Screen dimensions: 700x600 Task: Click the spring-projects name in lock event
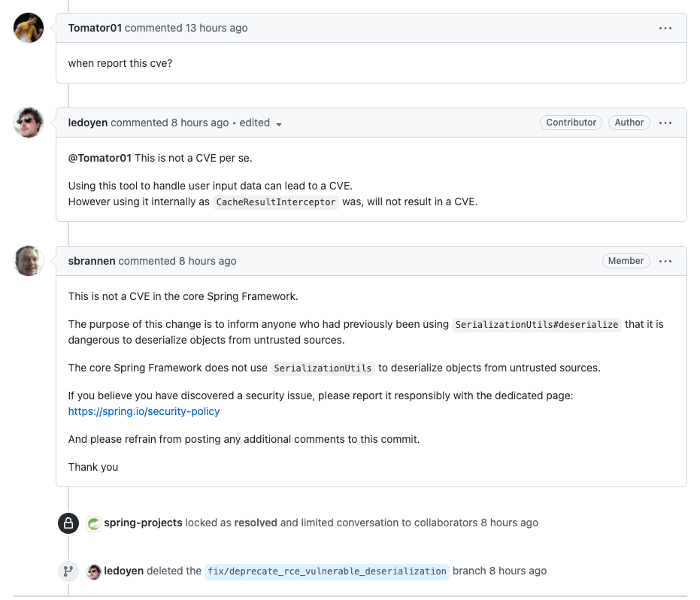pos(143,523)
